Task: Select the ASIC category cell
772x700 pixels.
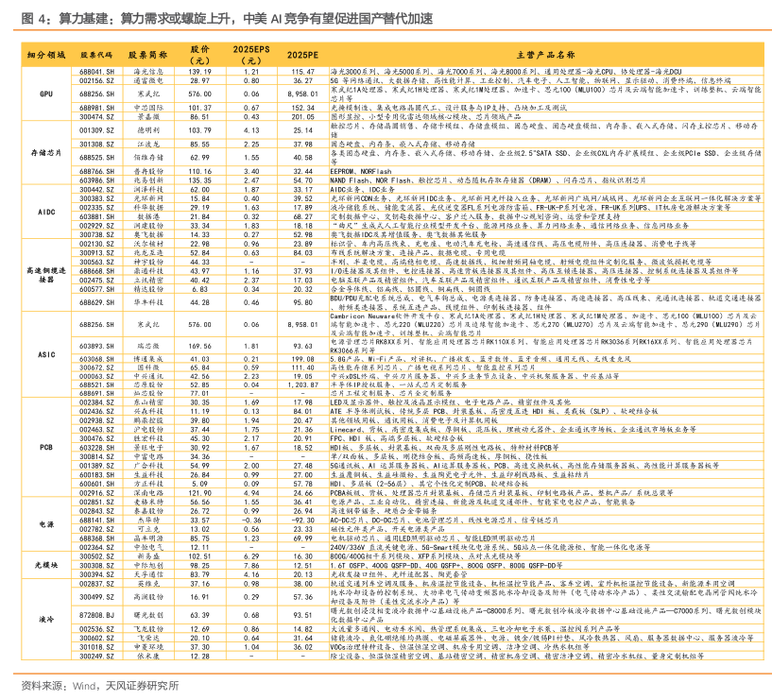Action: coord(46,354)
